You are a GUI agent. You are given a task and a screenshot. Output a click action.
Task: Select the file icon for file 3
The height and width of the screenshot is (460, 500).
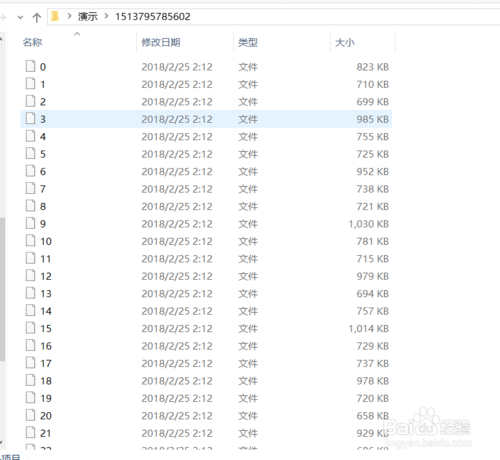(30, 118)
